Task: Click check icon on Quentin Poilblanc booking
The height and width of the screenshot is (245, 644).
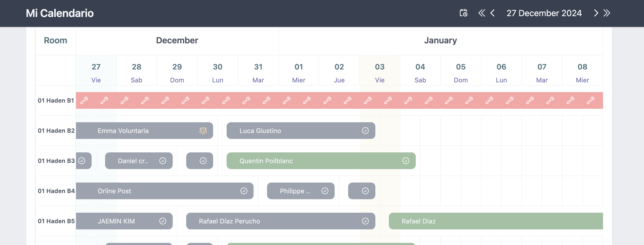Action: [406, 161]
